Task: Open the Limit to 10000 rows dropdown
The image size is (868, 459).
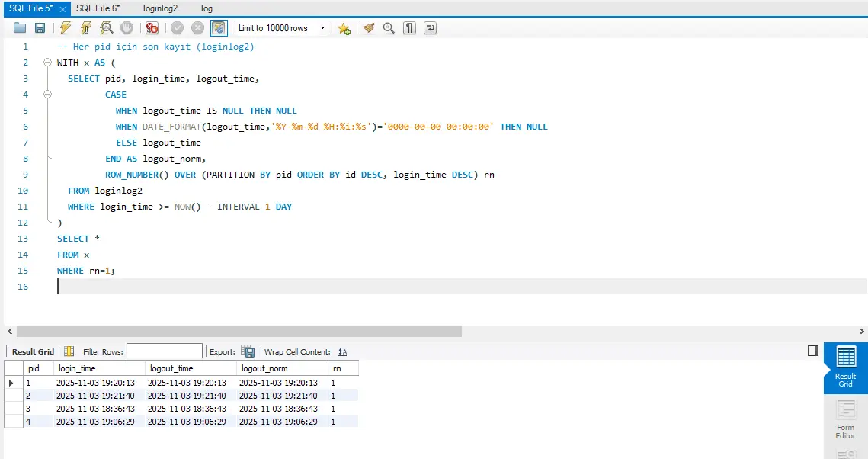Action: (x=323, y=28)
